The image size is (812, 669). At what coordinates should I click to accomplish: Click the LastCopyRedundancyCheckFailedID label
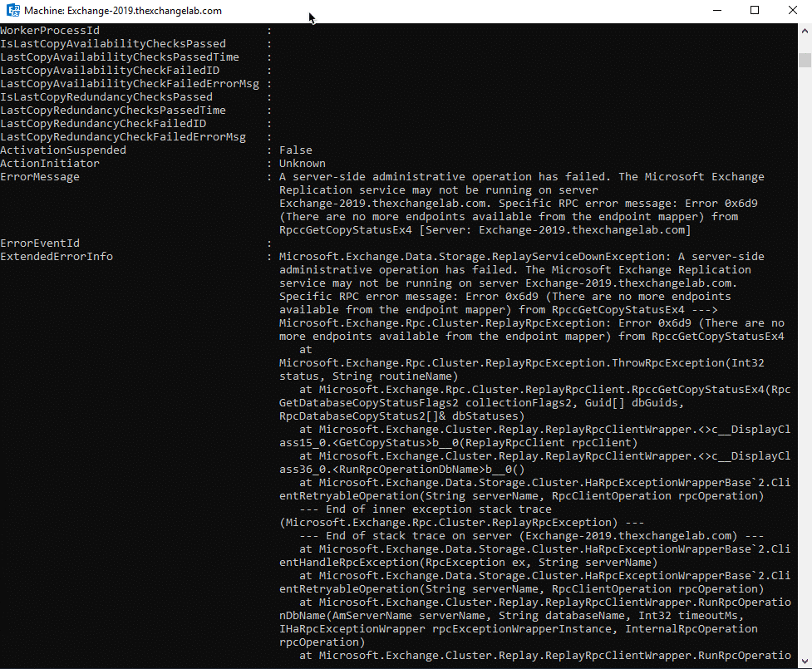click(103, 124)
